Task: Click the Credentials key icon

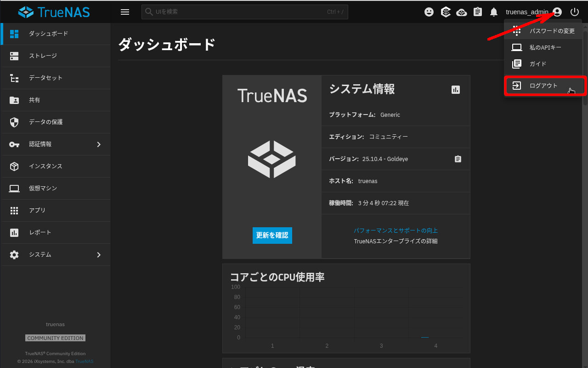Action: click(x=14, y=144)
